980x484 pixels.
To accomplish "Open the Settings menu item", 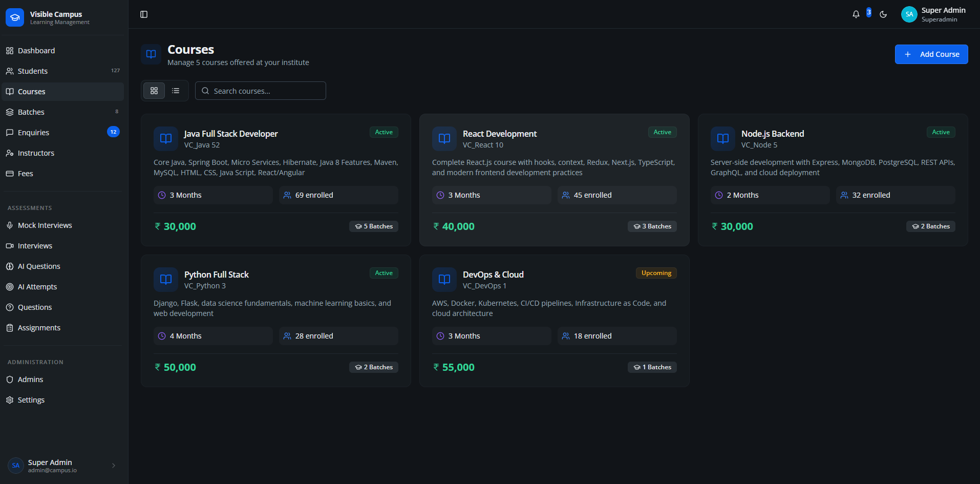I will tap(31, 399).
